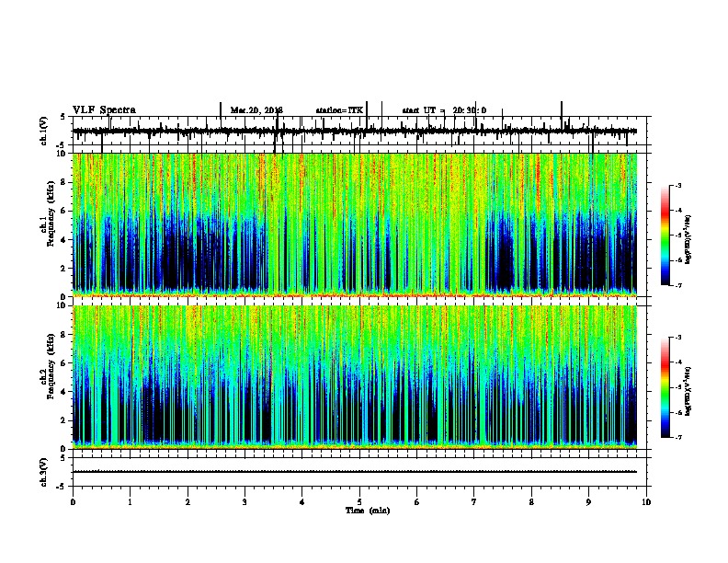Click the "-7" label on ch.2 color bar
Screen dimensions: 728x563
pos(677,437)
